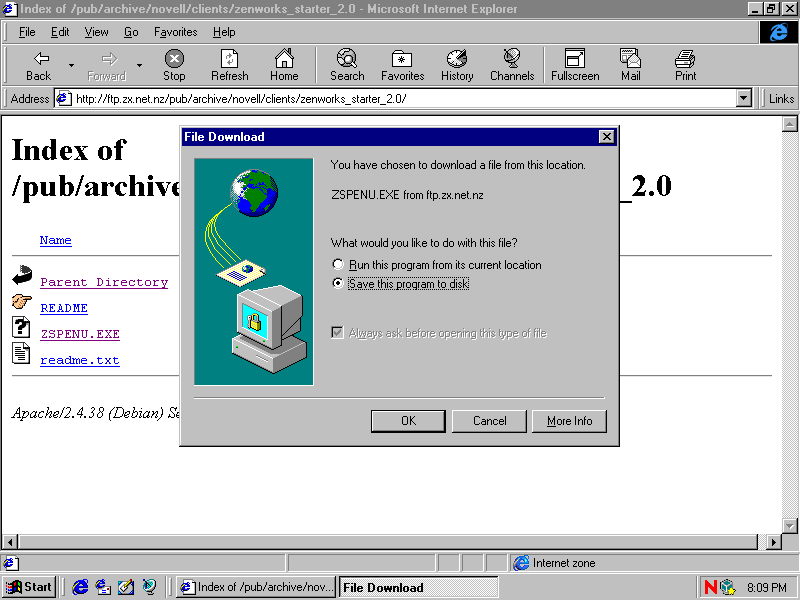Click in the Address URL field
This screenshot has height=600, width=800.
pyautogui.click(x=403, y=98)
